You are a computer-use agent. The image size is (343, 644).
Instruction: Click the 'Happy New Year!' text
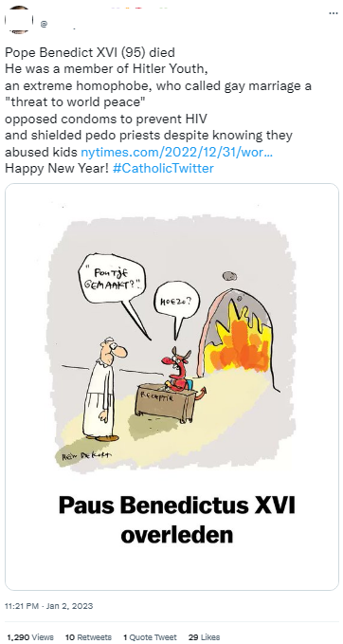point(57,169)
